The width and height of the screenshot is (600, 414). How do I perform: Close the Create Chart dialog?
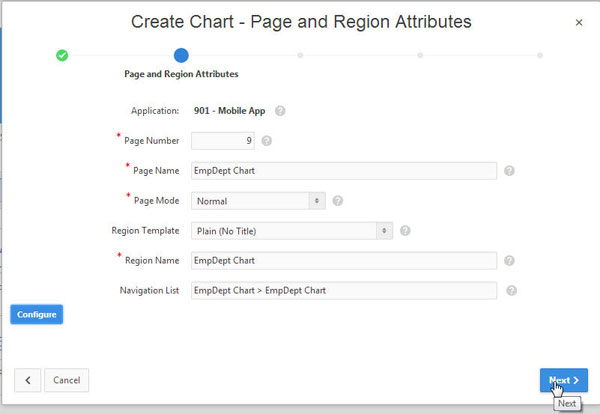(579, 22)
